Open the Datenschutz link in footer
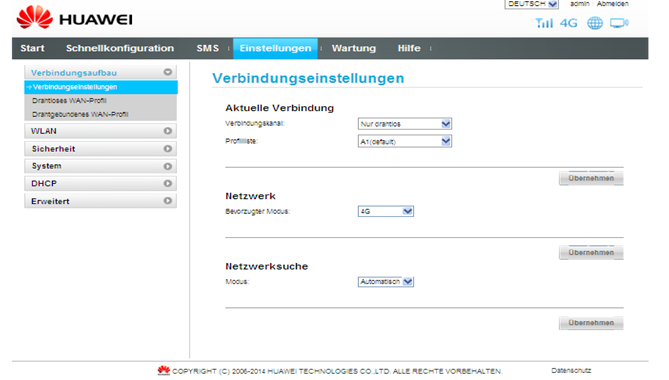669x380 pixels. [x=571, y=370]
